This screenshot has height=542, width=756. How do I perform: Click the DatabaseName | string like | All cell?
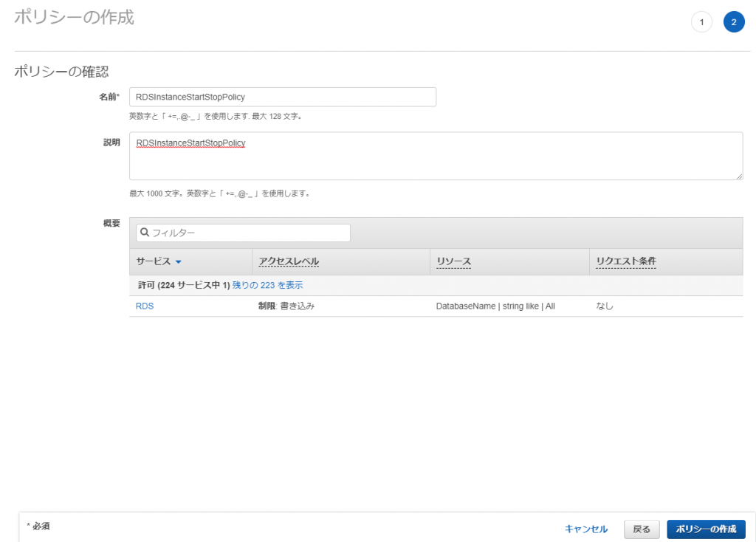tap(495, 306)
